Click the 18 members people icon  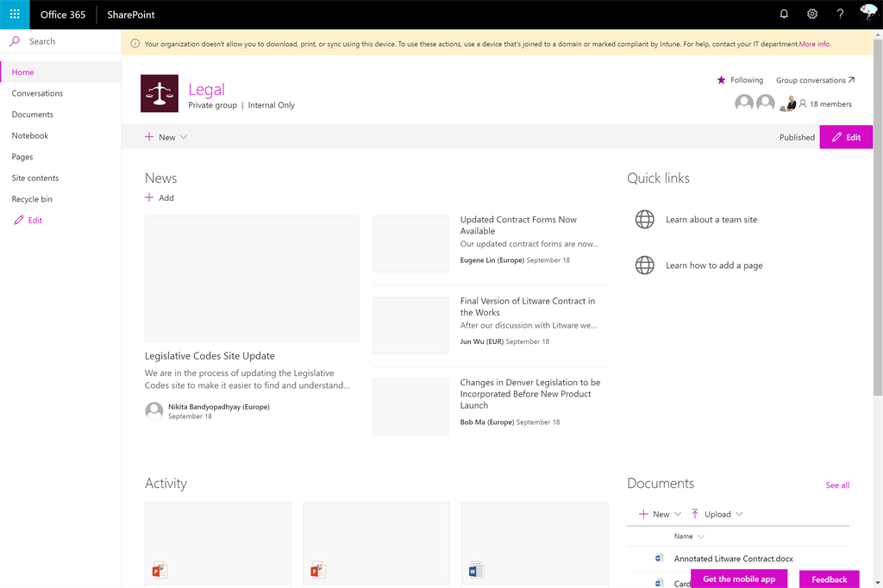803,104
